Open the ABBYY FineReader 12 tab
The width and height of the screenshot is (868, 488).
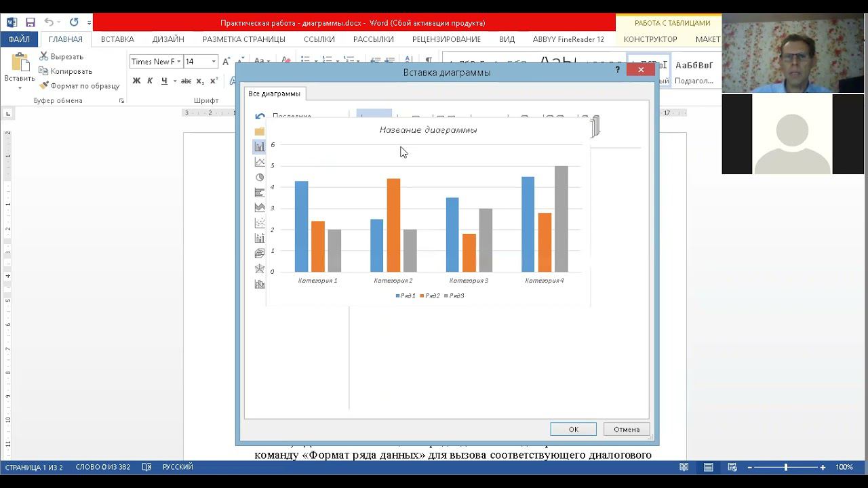pyautogui.click(x=568, y=39)
